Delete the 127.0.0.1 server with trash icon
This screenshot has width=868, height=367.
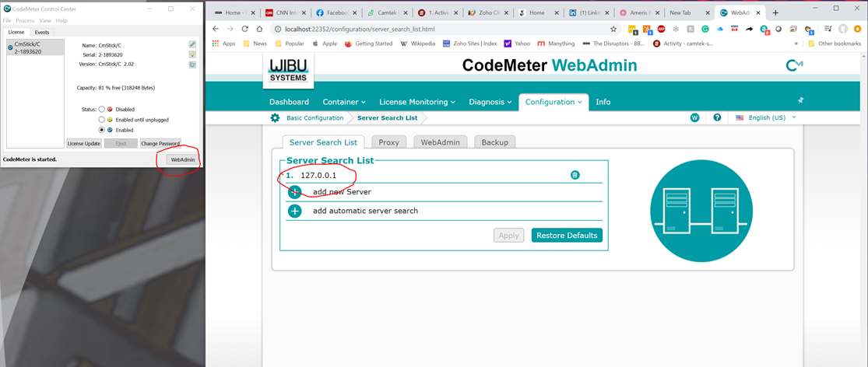[x=575, y=175]
